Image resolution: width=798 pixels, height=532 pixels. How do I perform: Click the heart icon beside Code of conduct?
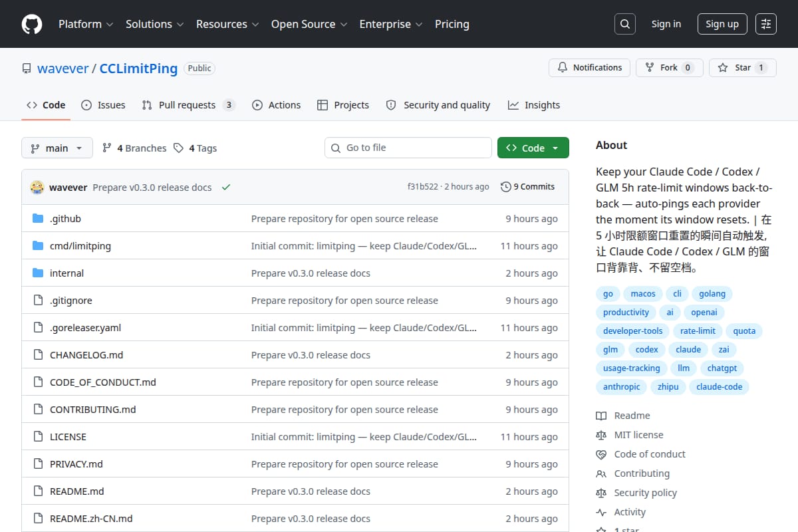[601, 454]
